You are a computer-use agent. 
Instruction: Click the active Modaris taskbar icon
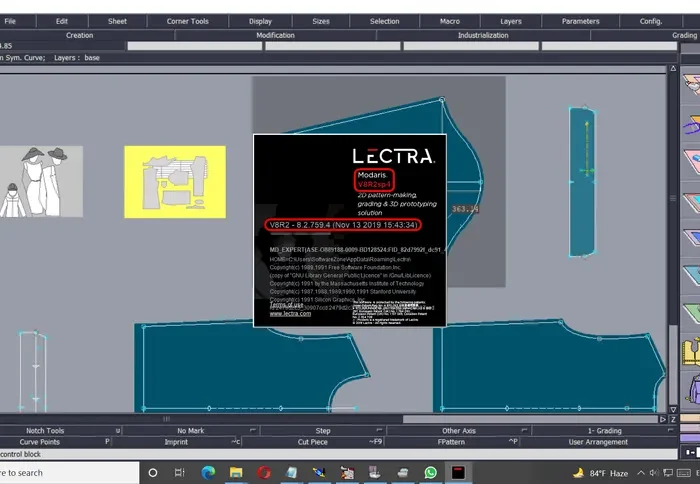458,472
